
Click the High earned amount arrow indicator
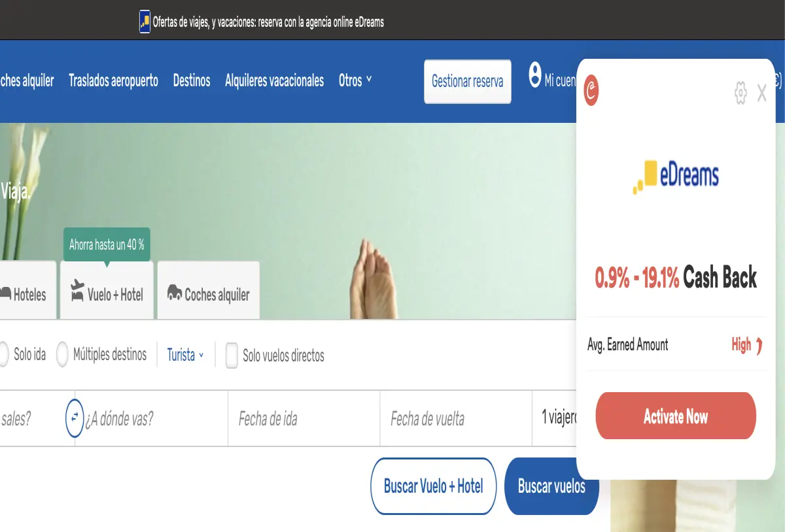(x=759, y=344)
